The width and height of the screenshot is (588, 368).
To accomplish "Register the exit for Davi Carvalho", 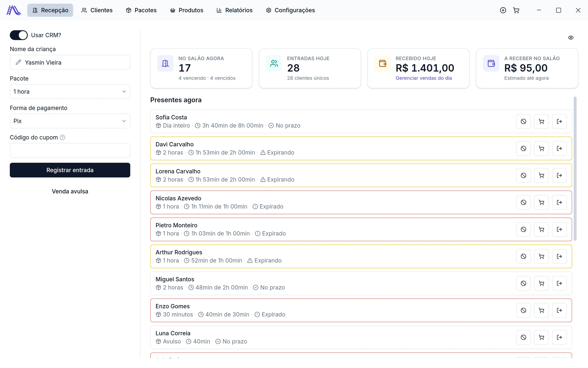I will [559, 148].
